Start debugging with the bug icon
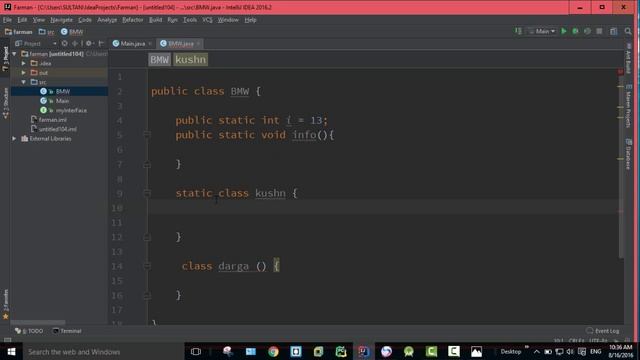This screenshot has width=640, height=360. pos(575,31)
